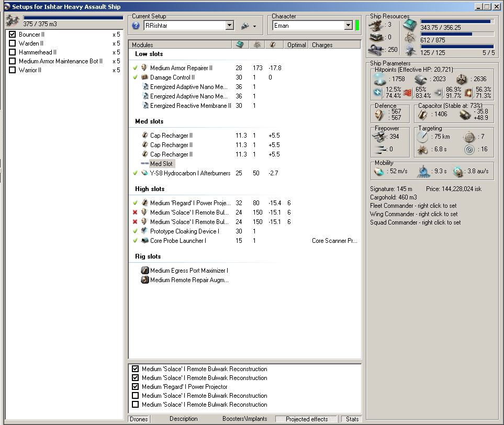Viewport: 504px width, 425px height.
Task: Click the explosive resistance icon
Action: tap(468, 93)
